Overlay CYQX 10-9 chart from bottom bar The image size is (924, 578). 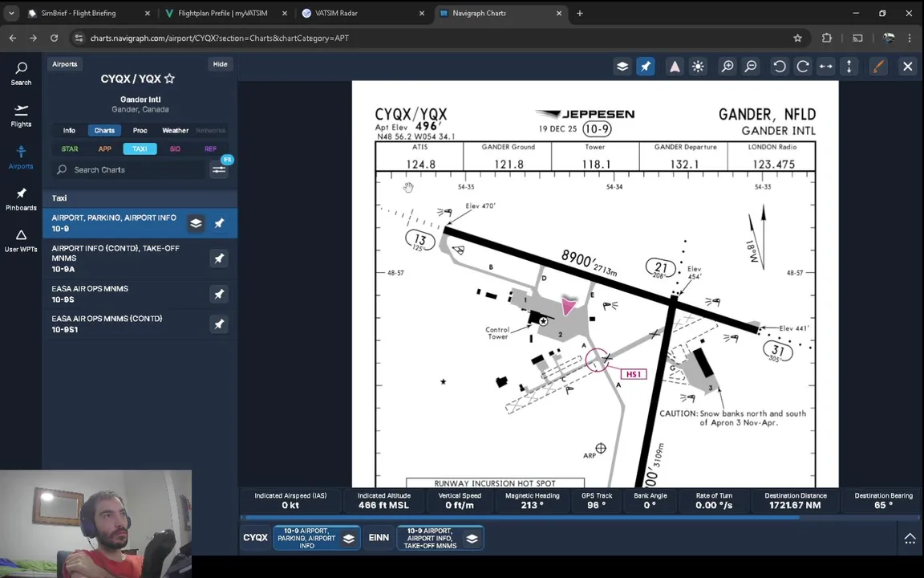pos(349,538)
